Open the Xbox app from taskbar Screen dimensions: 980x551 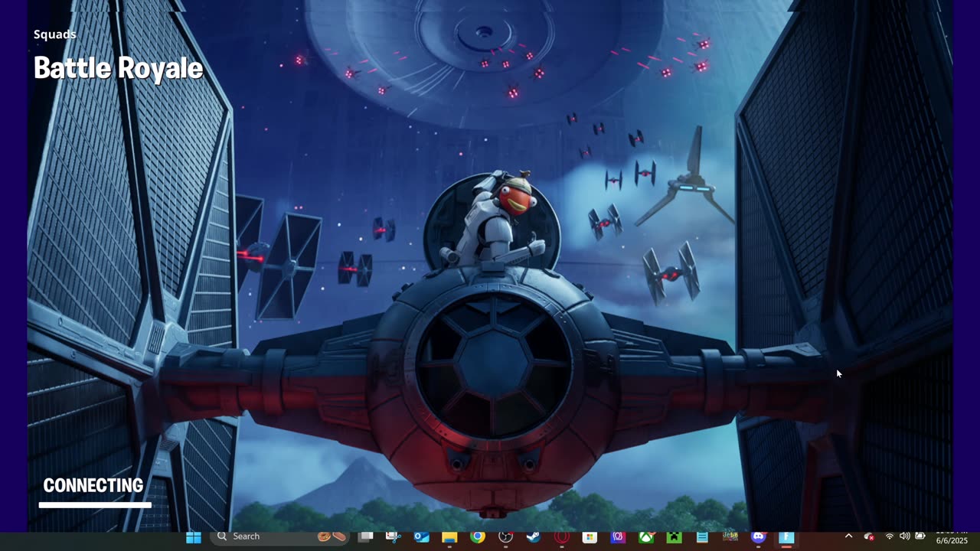(645, 537)
